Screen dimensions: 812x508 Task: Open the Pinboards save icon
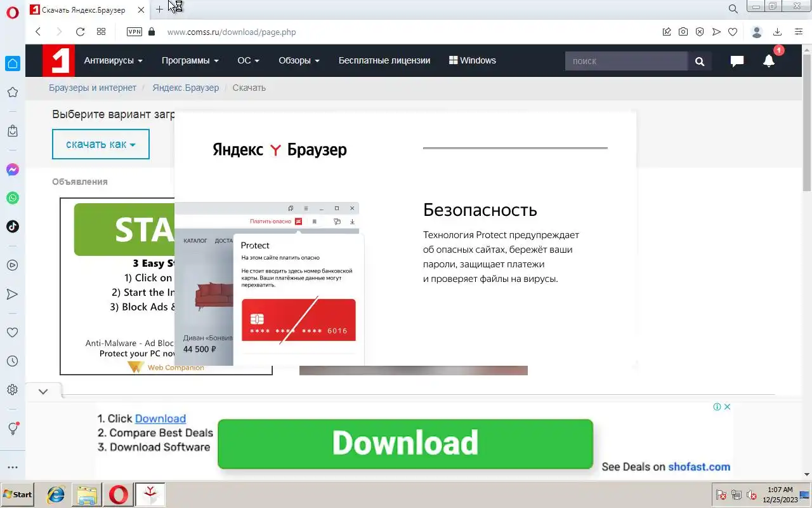(667, 32)
